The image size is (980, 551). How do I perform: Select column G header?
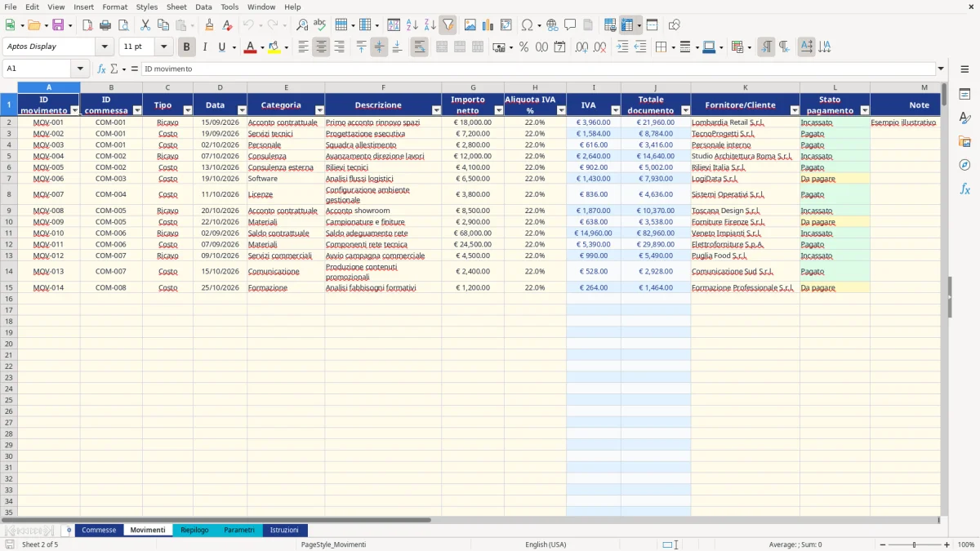(473, 87)
